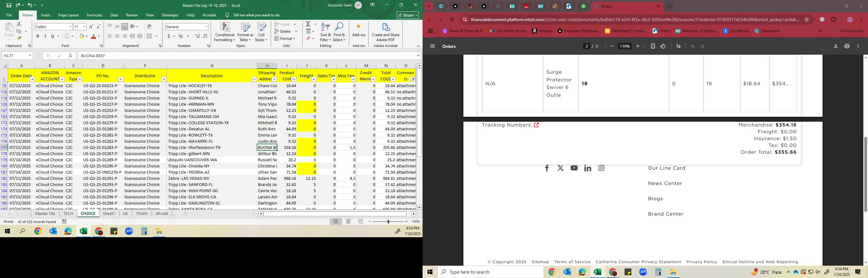This screenshot has height=278, width=868.
Task: Bookmark this page with the star icon
Action: coord(807,19)
